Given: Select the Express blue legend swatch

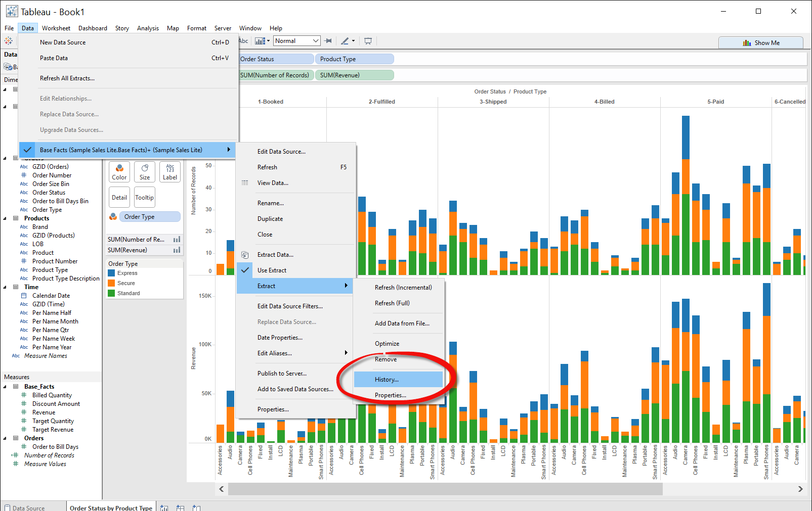Looking at the screenshot, I should pos(111,273).
